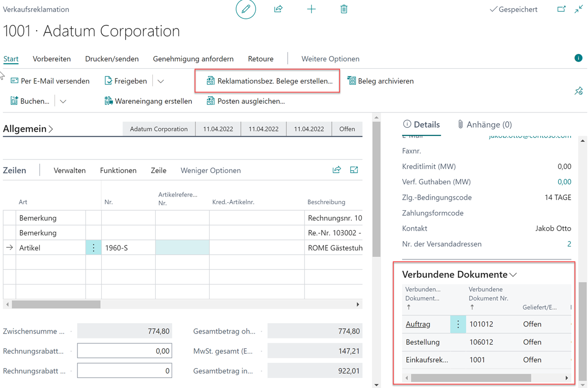Expand the Allgemein section
The width and height of the screenshot is (588, 388).
coord(28,129)
